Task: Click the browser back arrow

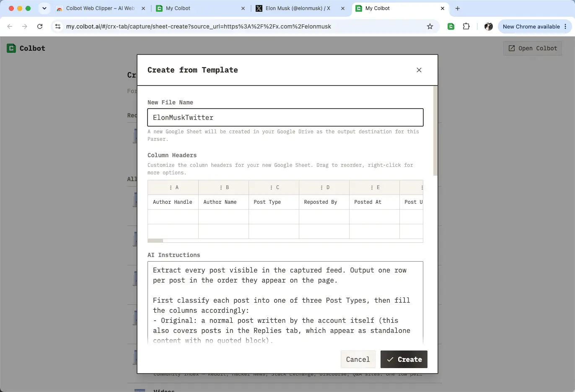Action: (10, 26)
